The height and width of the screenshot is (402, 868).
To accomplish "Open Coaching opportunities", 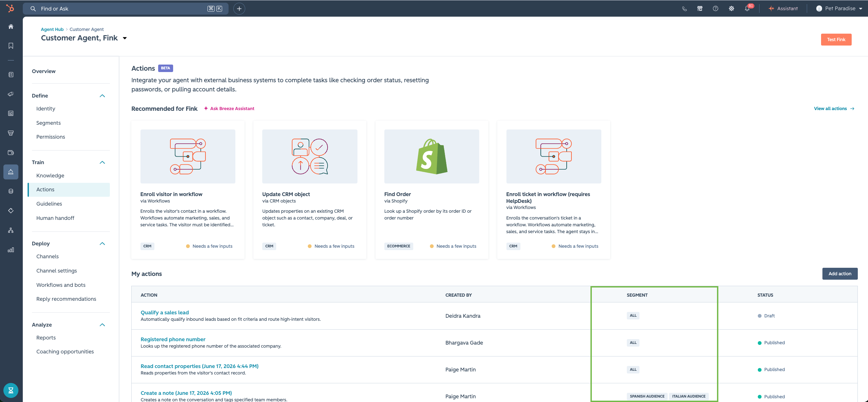I will 65,352.
